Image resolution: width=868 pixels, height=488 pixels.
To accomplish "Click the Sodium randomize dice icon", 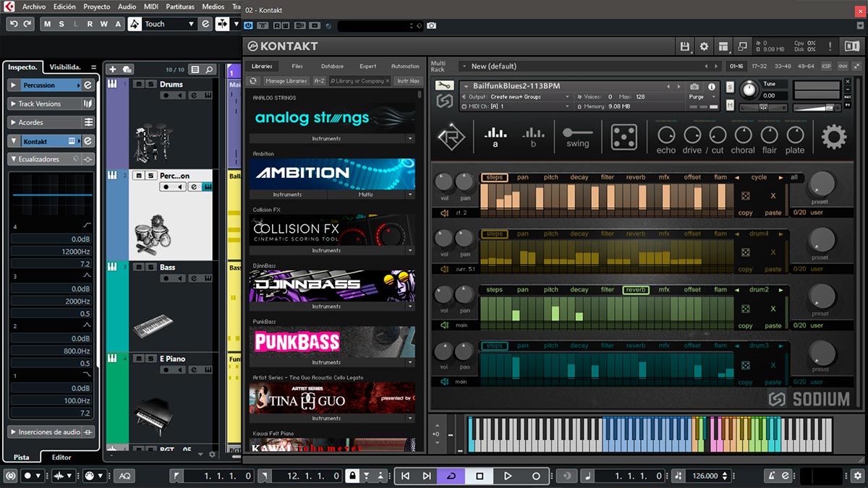I will pyautogui.click(x=624, y=136).
